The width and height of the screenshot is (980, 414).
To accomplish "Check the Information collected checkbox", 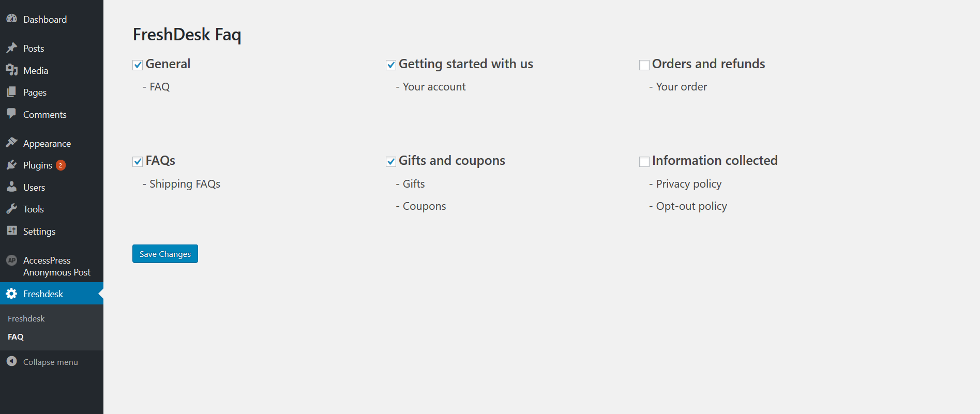I will tap(644, 162).
